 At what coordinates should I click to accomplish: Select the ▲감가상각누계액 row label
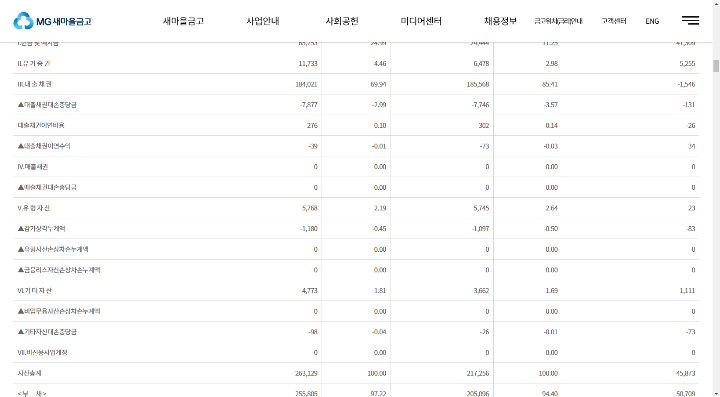point(41,229)
